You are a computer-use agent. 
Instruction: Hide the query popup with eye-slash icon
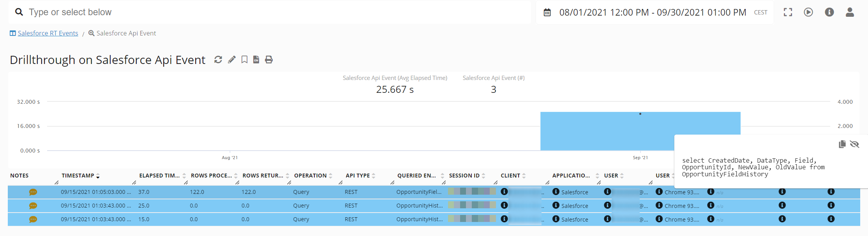[854, 144]
